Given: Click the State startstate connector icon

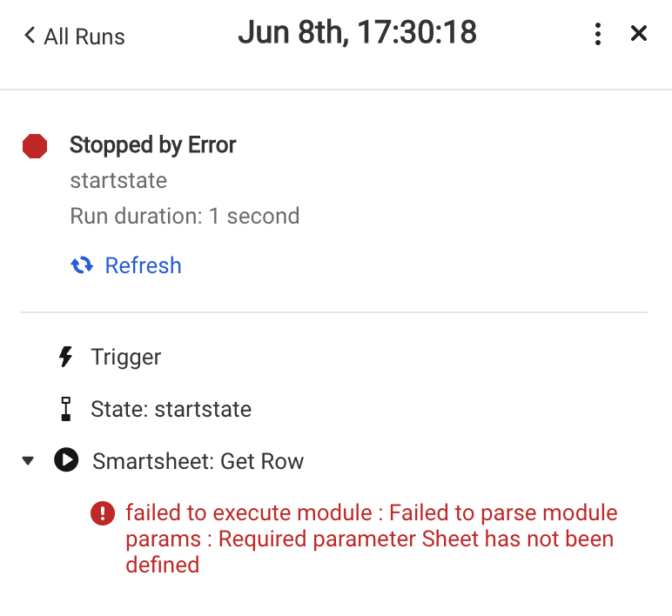Looking at the screenshot, I should pos(65,409).
